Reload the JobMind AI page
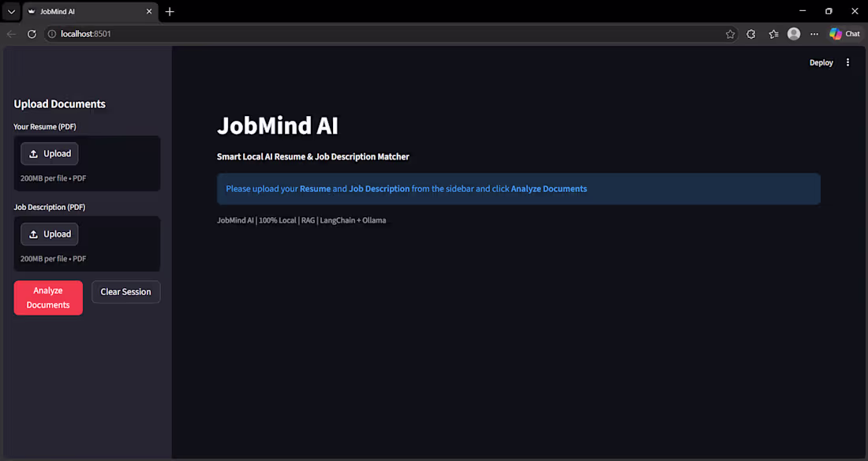 point(32,33)
